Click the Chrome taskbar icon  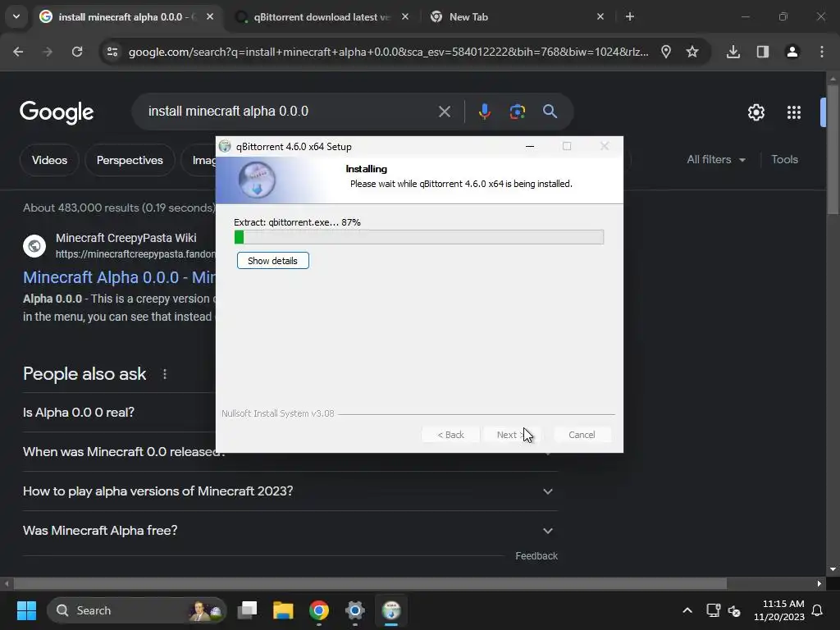coord(319,610)
